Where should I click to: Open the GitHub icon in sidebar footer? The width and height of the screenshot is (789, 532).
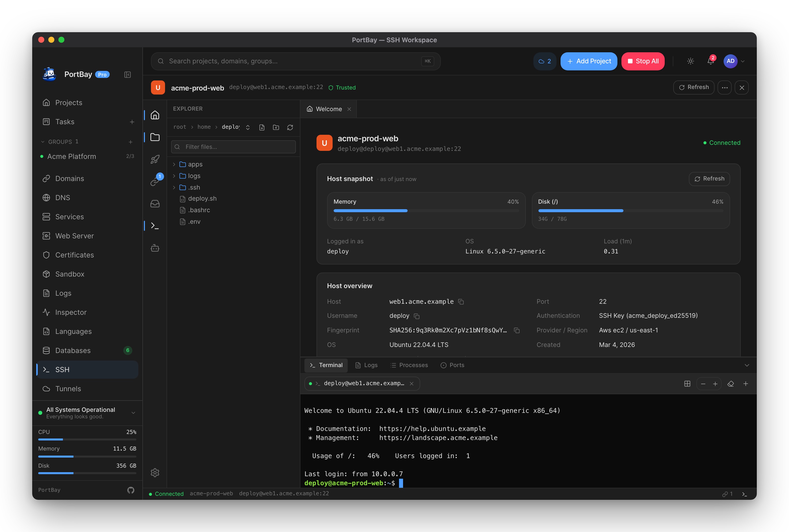pos(131,490)
